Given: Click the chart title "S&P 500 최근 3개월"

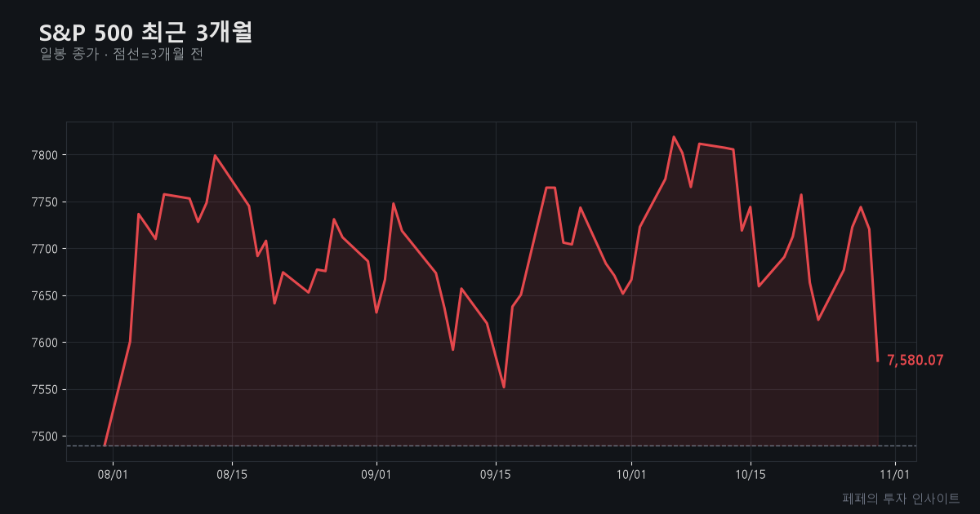Looking at the screenshot, I should click(x=146, y=33).
